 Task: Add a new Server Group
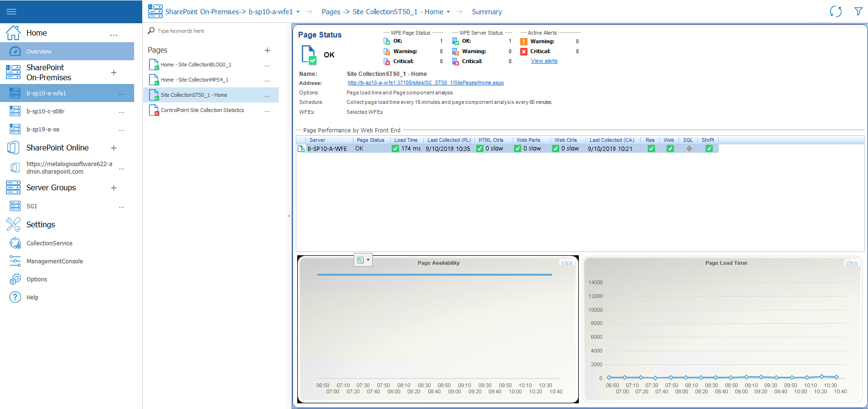tap(114, 188)
